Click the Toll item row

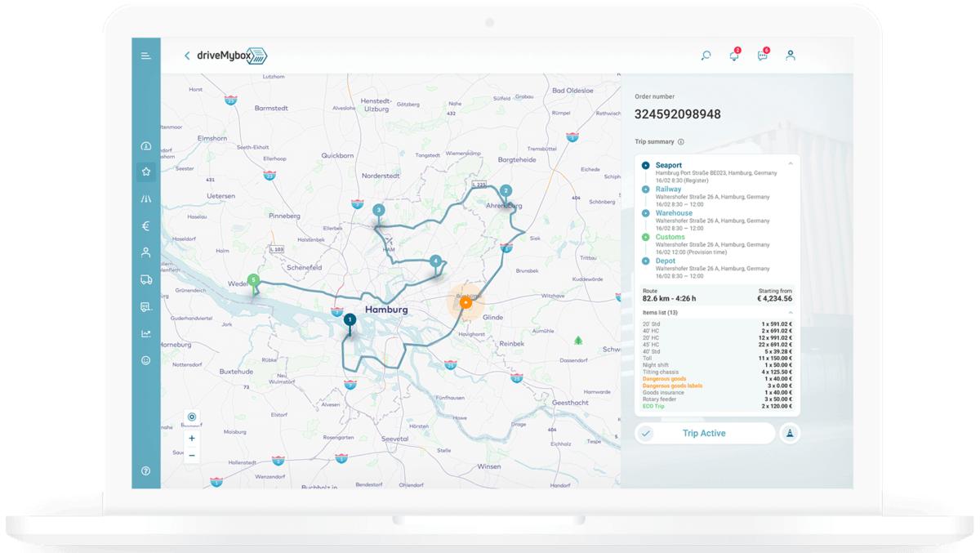click(x=717, y=359)
